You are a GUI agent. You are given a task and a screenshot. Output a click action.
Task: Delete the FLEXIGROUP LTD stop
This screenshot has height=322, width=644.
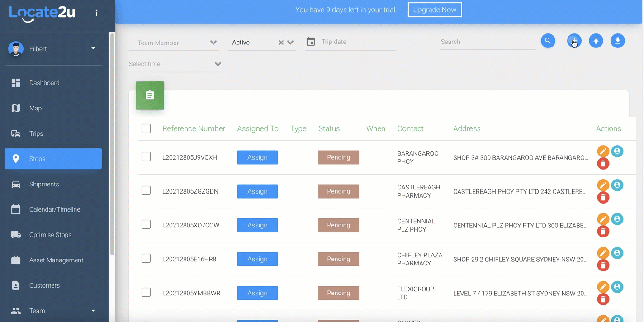click(x=603, y=299)
